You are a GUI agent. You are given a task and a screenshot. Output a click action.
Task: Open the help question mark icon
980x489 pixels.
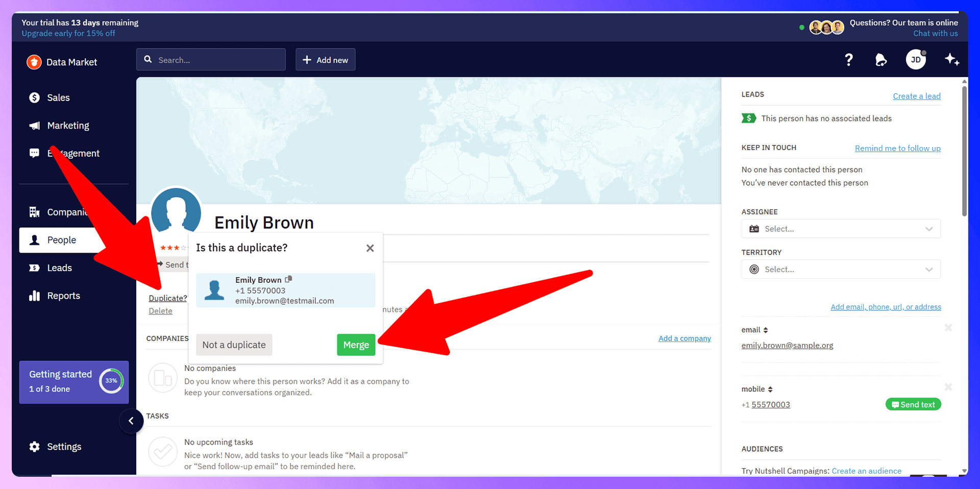(x=848, y=60)
